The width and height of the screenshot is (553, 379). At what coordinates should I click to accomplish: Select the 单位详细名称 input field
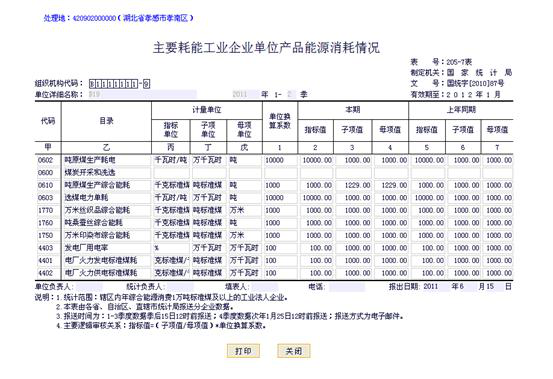pos(142,94)
